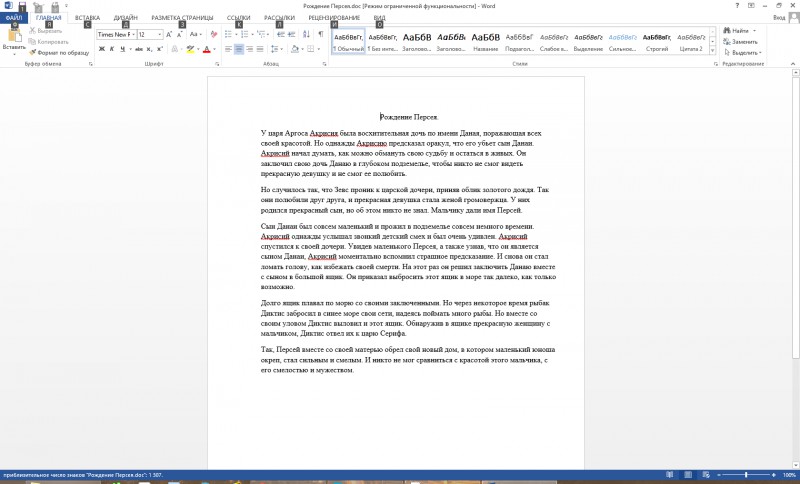Toggle Underline (Ч) formatting
The image size is (800, 484).
coord(122,49)
